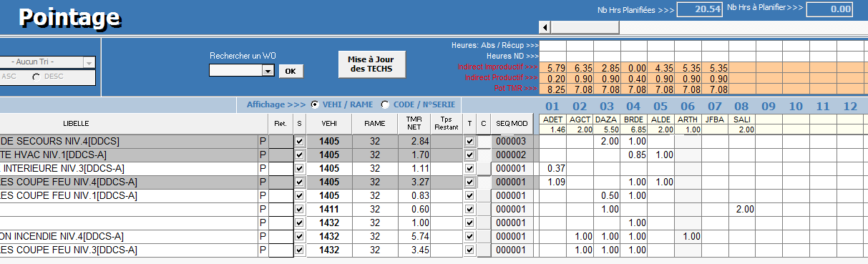868x264 pixels.
Task: Click day column header 01
Action: (552, 107)
